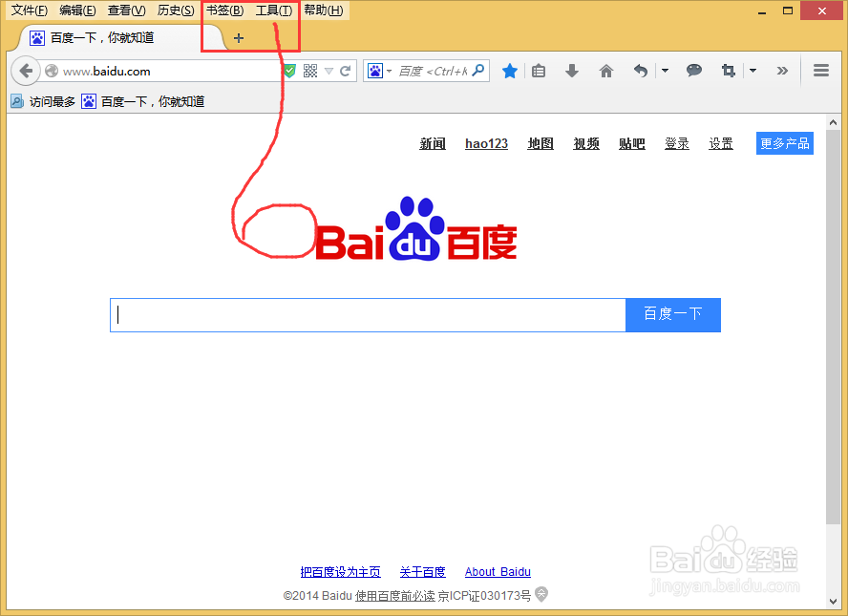Image resolution: width=848 pixels, height=616 pixels.
Task: Click the badge icon after ICP number
Action: pyautogui.click(x=541, y=594)
